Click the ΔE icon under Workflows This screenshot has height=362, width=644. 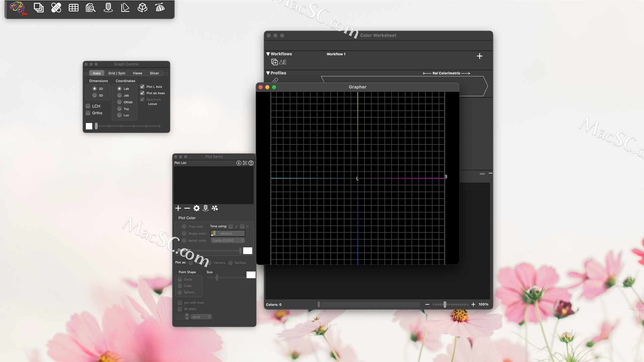[283, 62]
